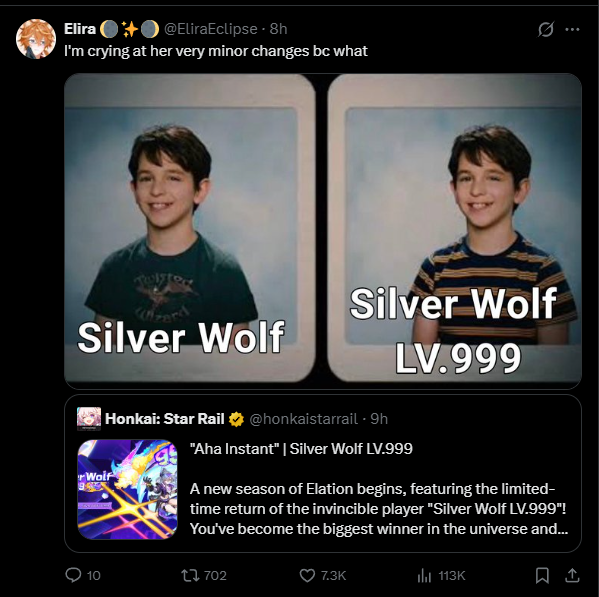599x597 pixels.
Task: Like the post with the heart icon
Action: tap(307, 575)
